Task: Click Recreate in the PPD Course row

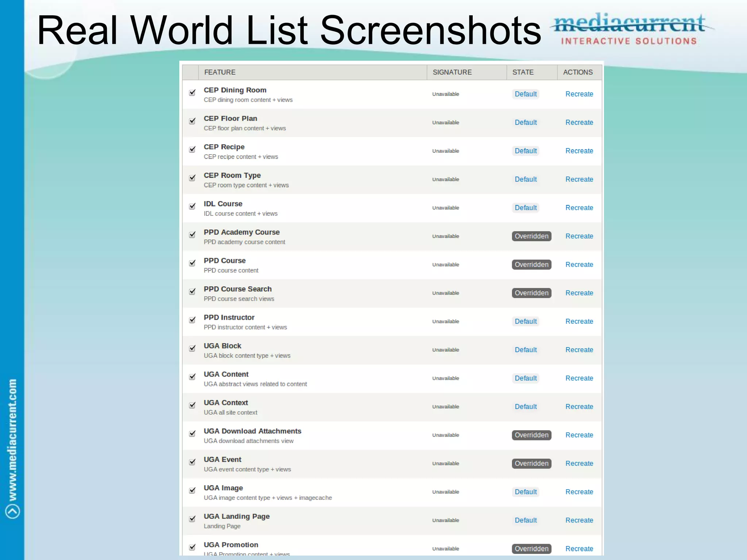Action: [579, 265]
